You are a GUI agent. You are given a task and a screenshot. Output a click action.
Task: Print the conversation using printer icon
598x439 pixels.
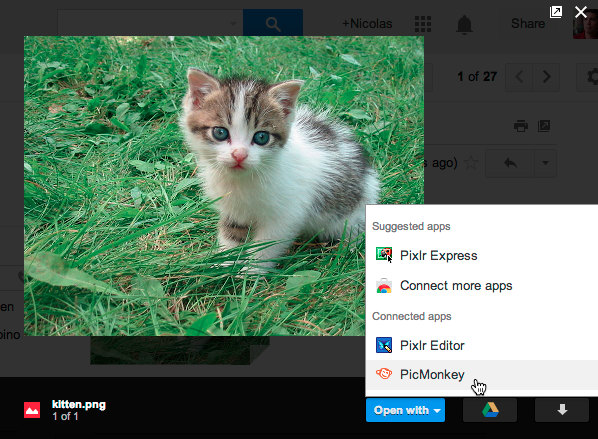click(x=521, y=126)
